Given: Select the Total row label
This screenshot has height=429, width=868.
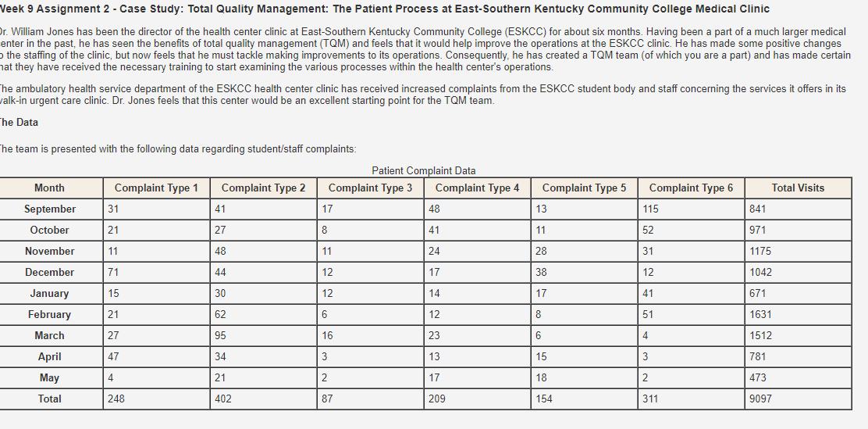Looking at the screenshot, I should pyautogui.click(x=49, y=399).
